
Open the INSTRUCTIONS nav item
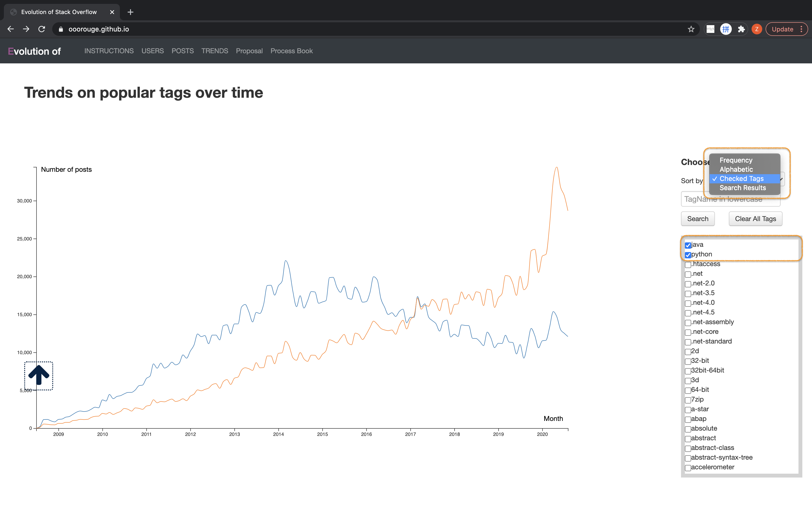(x=109, y=51)
